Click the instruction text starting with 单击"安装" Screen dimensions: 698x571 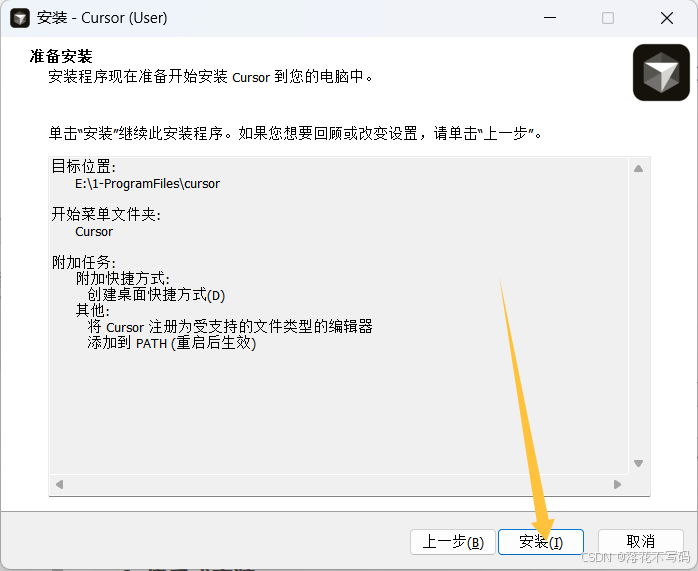coord(295,133)
